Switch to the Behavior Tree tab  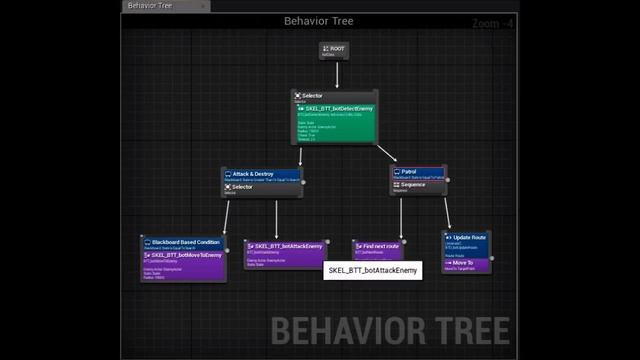pos(166,6)
